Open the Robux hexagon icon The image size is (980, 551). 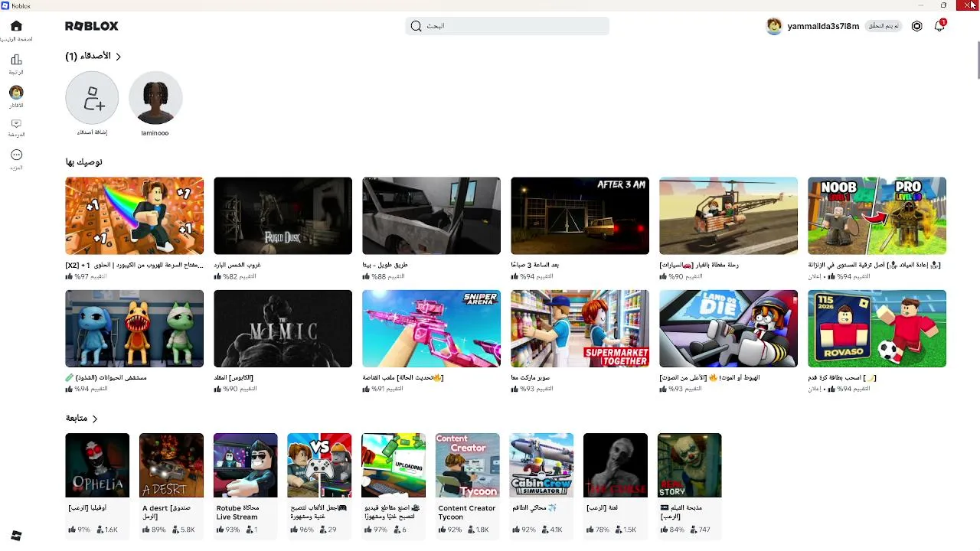pyautogui.click(x=916, y=26)
